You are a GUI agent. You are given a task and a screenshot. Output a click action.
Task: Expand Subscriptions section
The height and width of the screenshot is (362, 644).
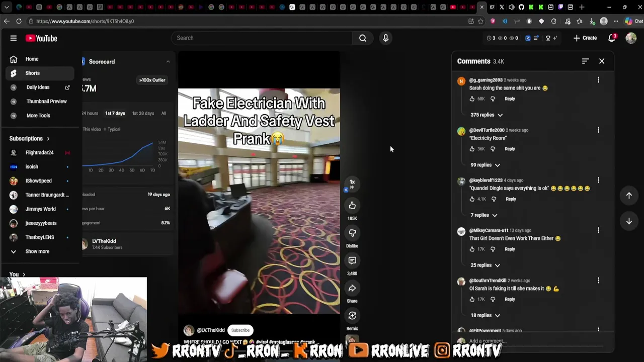click(x=29, y=139)
